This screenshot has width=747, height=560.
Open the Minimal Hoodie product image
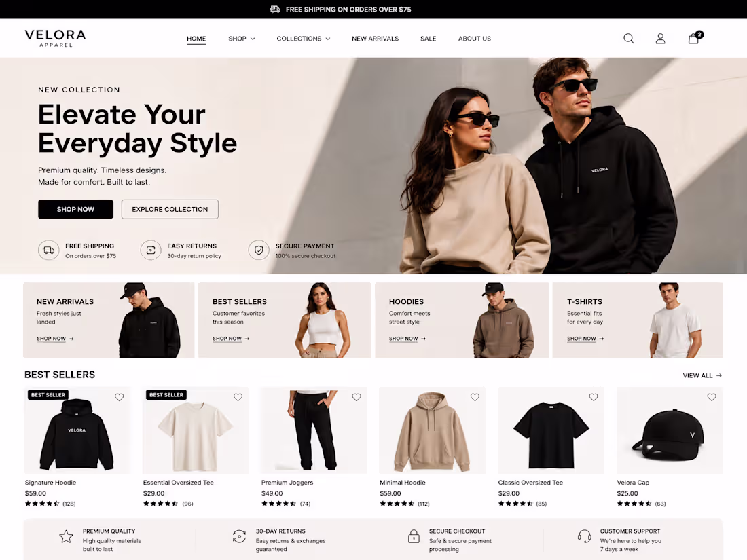coord(432,430)
